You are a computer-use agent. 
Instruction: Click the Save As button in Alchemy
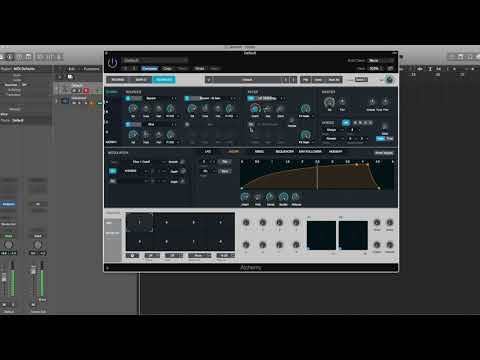[x=334, y=80]
